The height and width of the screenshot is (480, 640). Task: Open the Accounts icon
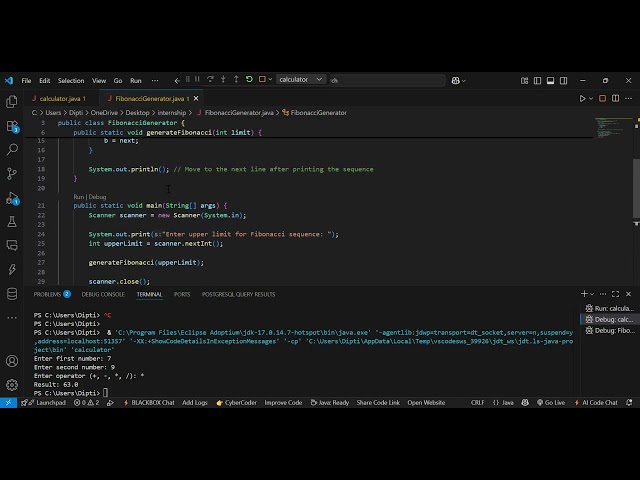12,361
